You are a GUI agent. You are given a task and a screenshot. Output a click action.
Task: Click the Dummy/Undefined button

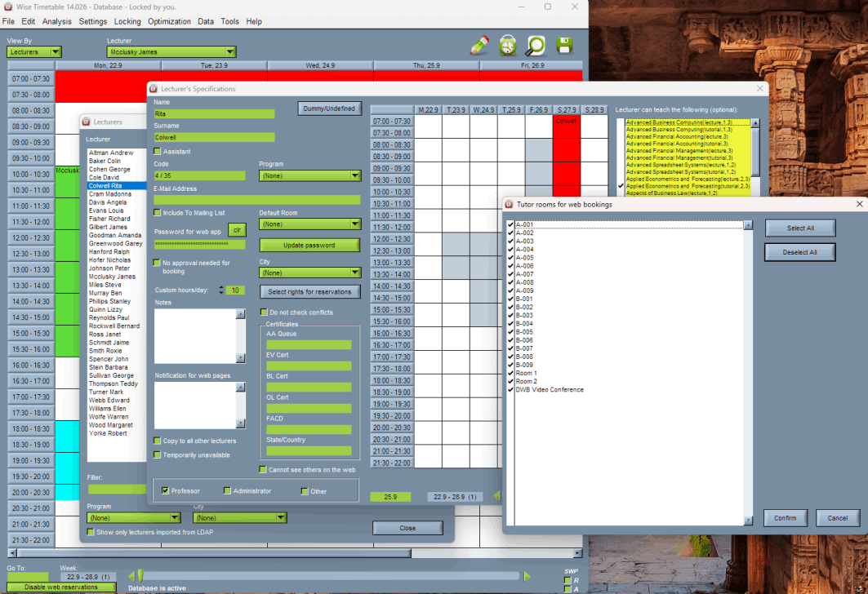329,109
